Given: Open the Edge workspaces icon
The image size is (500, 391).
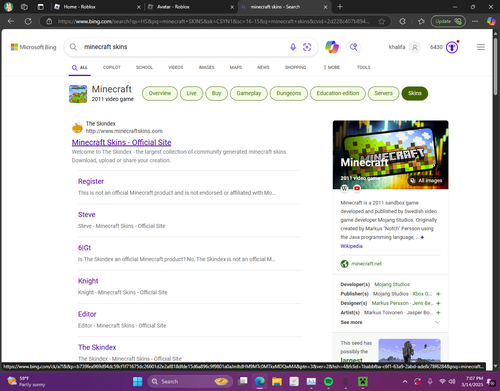Looking at the screenshot, I should 24,7.
